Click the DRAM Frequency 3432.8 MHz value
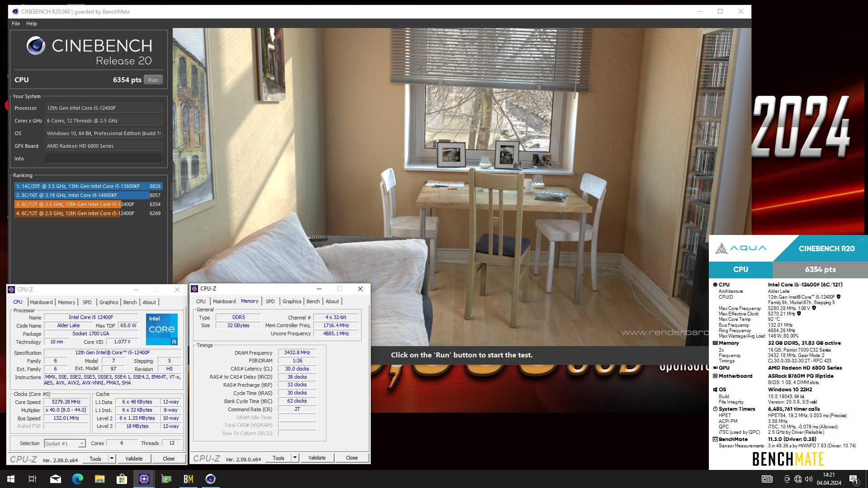Viewport: 868px width, 488px height. coord(297,352)
